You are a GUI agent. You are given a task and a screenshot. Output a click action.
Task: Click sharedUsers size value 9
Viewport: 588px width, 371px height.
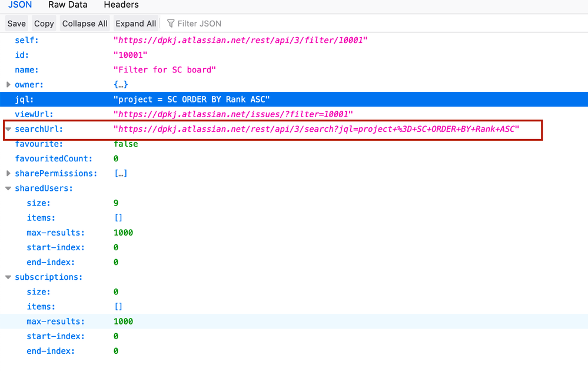pyautogui.click(x=116, y=203)
